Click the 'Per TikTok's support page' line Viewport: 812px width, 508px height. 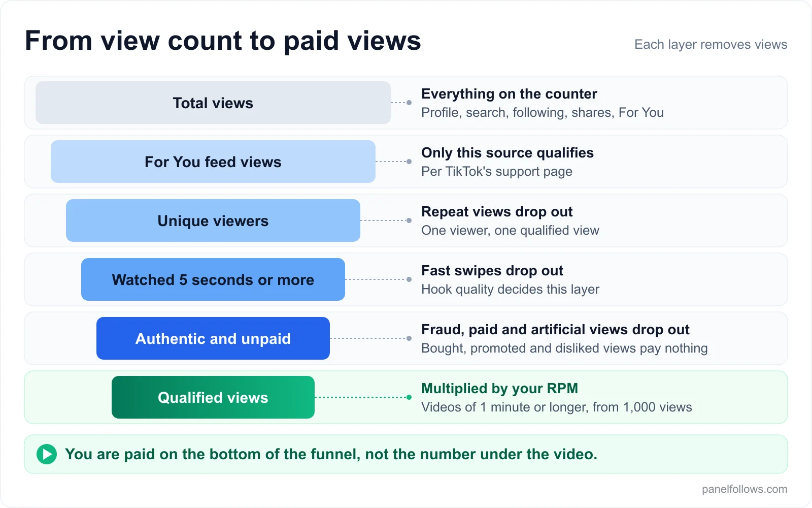tap(497, 171)
